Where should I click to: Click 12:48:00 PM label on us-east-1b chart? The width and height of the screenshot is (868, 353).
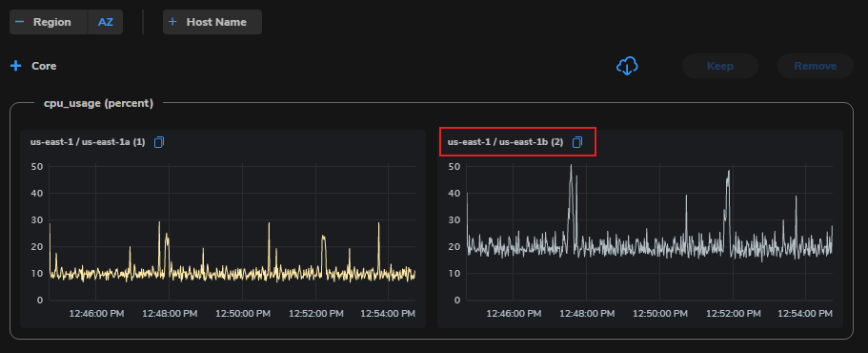pos(587,314)
